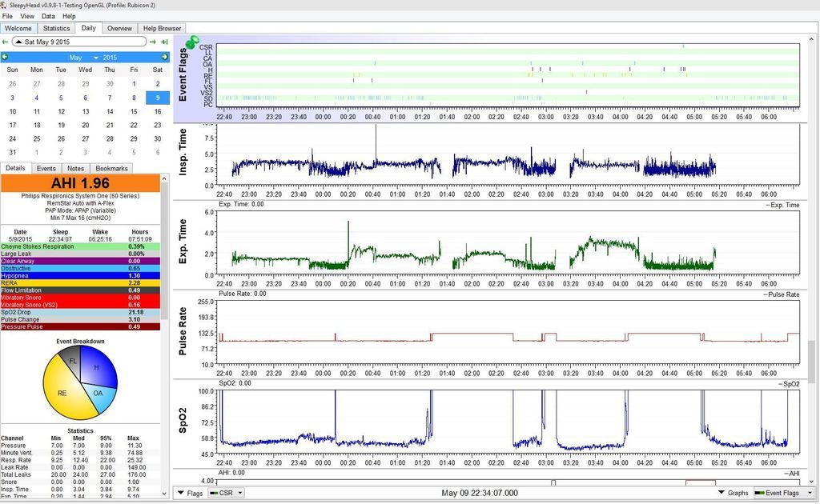
Task: Show the Notes sidebar tab
Action: click(75, 168)
